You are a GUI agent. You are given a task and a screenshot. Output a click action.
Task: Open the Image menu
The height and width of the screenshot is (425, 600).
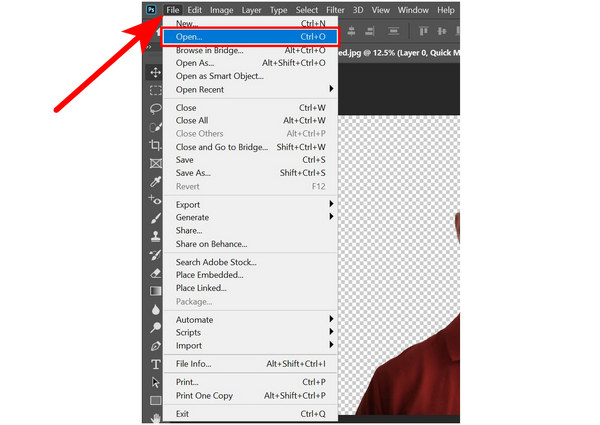[x=222, y=10]
